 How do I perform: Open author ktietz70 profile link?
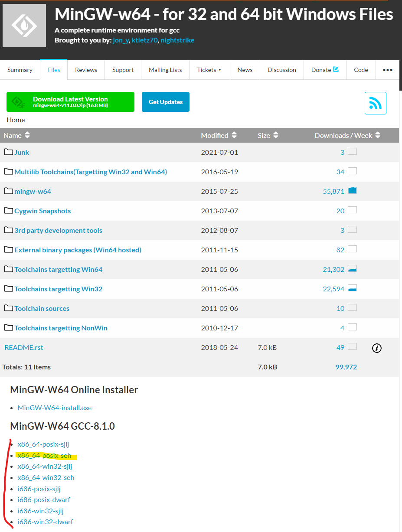pos(144,40)
